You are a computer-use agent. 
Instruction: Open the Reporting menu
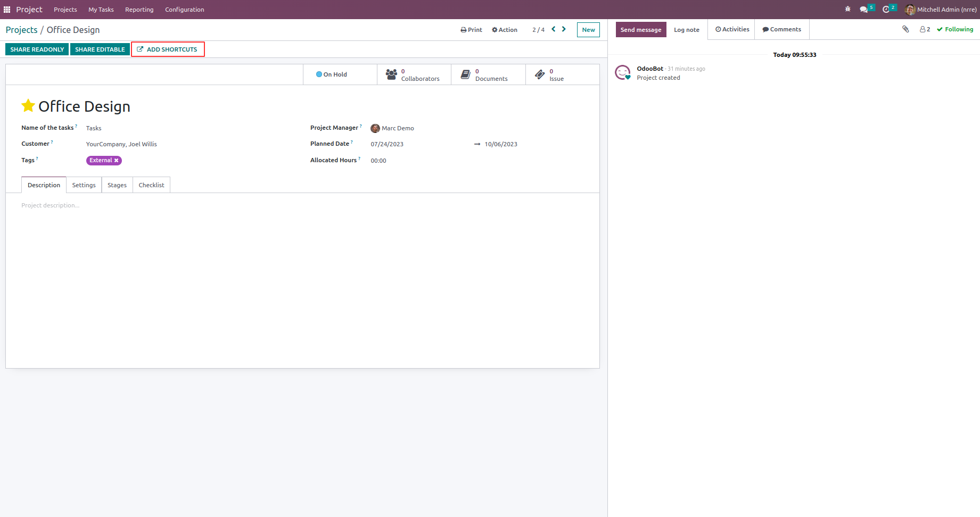pyautogui.click(x=139, y=10)
